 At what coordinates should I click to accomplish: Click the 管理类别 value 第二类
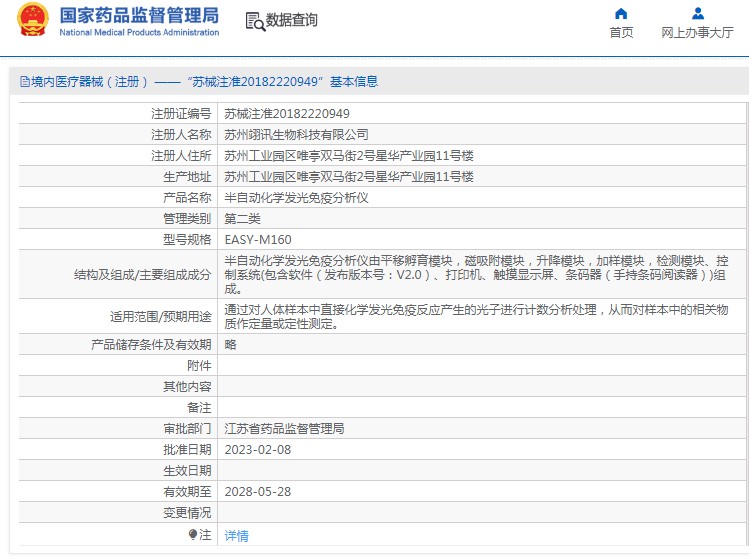[x=242, y=218]
